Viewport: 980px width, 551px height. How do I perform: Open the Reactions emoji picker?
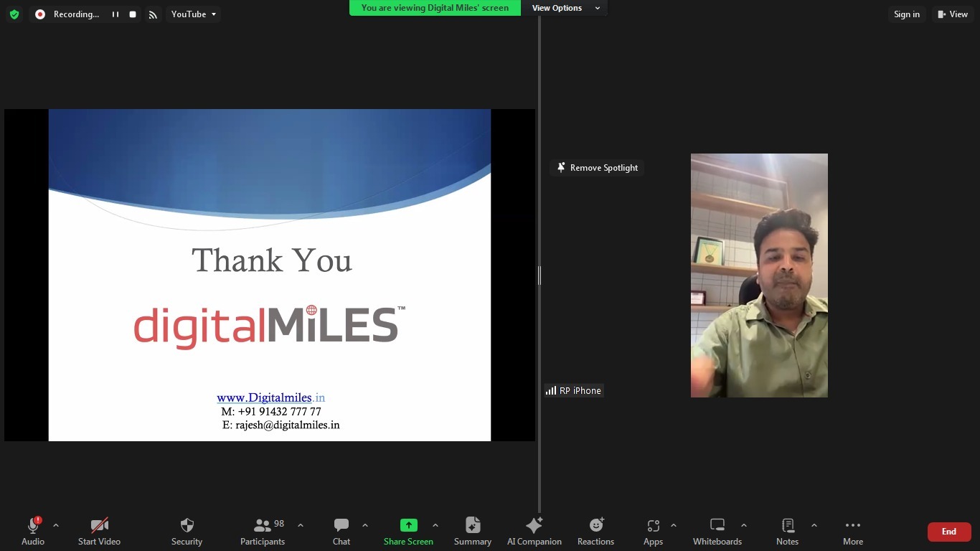coord(595,531)
